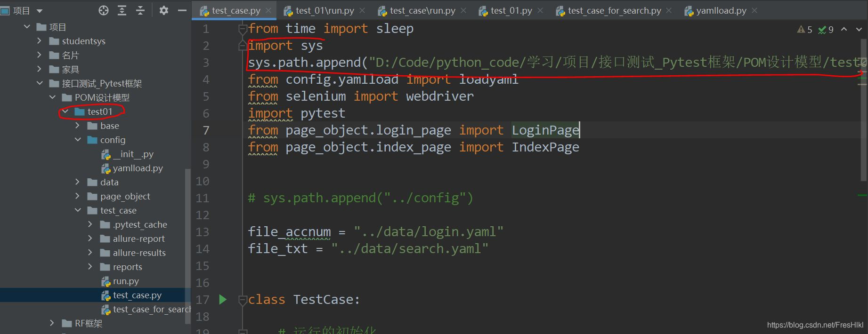Go to next highlighted problem arrow
The width and height of the screenshot is (868, 334).
pyautogui.click(x=859, y=29)
